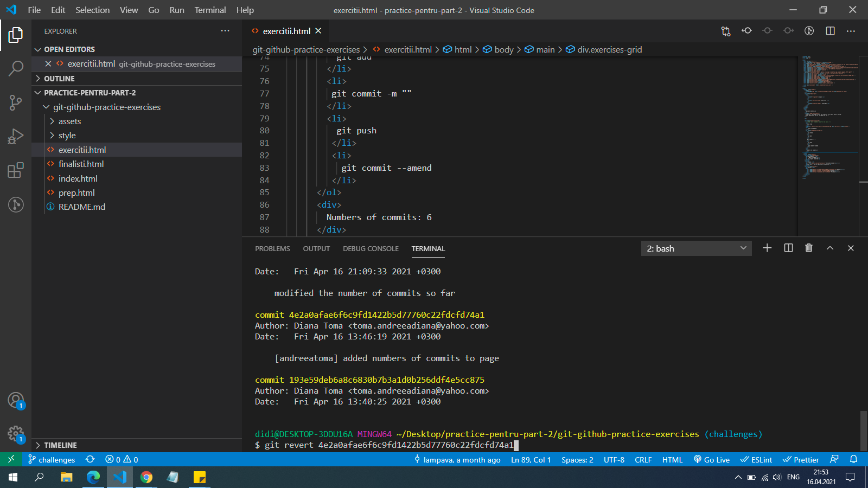Click the Split Editor Right icon
The image size is (868, 488).
tap(830, 31)
